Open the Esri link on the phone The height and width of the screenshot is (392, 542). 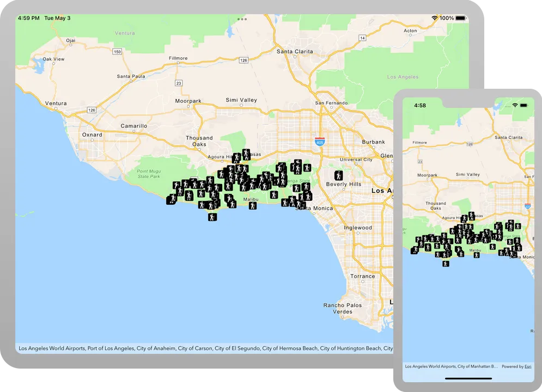coord(528,366)
